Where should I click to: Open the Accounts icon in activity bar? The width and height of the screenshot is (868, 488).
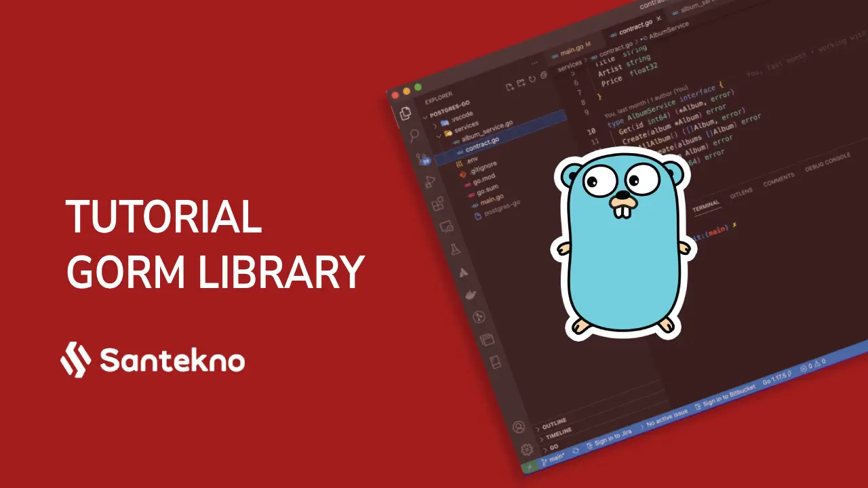pyautogui.click(x=519, y=427)
